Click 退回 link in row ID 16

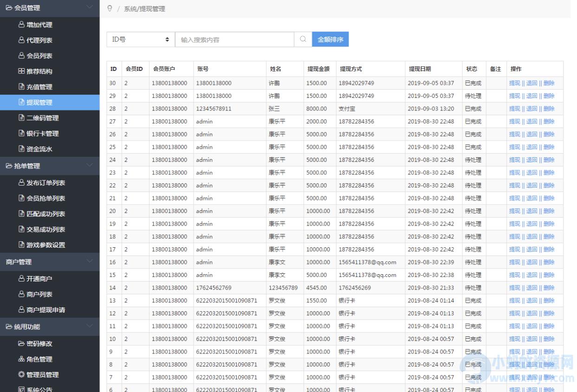pyautogui.click(x=532, y=262)
